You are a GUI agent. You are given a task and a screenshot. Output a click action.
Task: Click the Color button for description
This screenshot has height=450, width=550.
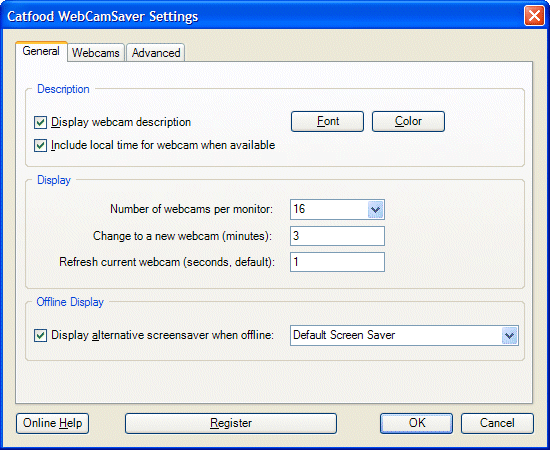[x=408, y=121]
